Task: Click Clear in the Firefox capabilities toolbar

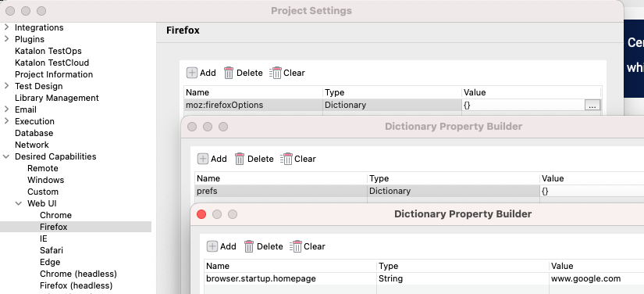Action: click(287, 73)
